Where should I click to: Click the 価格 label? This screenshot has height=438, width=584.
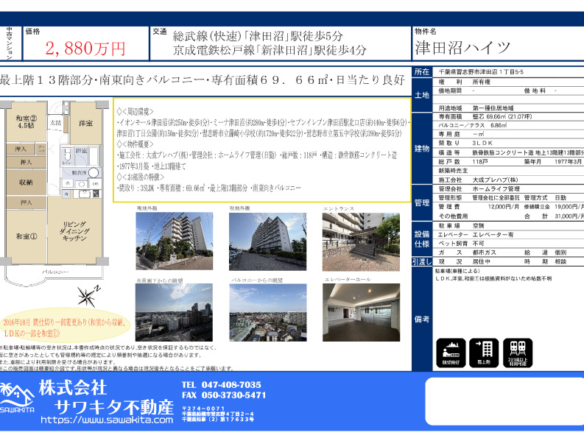click(33, 32)
